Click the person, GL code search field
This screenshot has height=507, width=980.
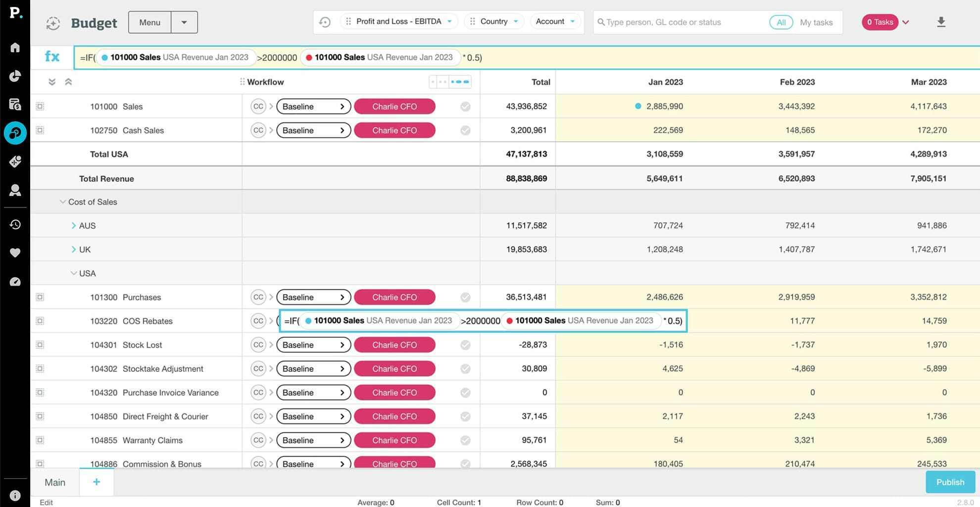click(683, 22)
